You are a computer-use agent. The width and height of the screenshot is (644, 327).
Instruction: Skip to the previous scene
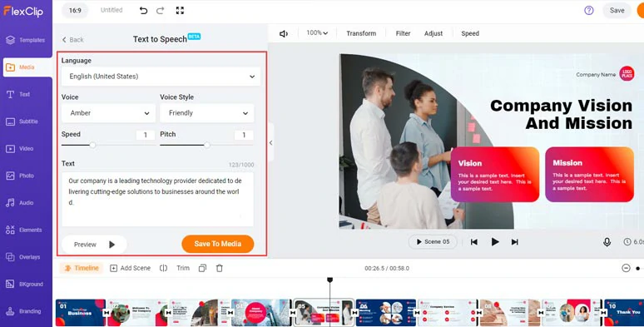tap(474, 242)
